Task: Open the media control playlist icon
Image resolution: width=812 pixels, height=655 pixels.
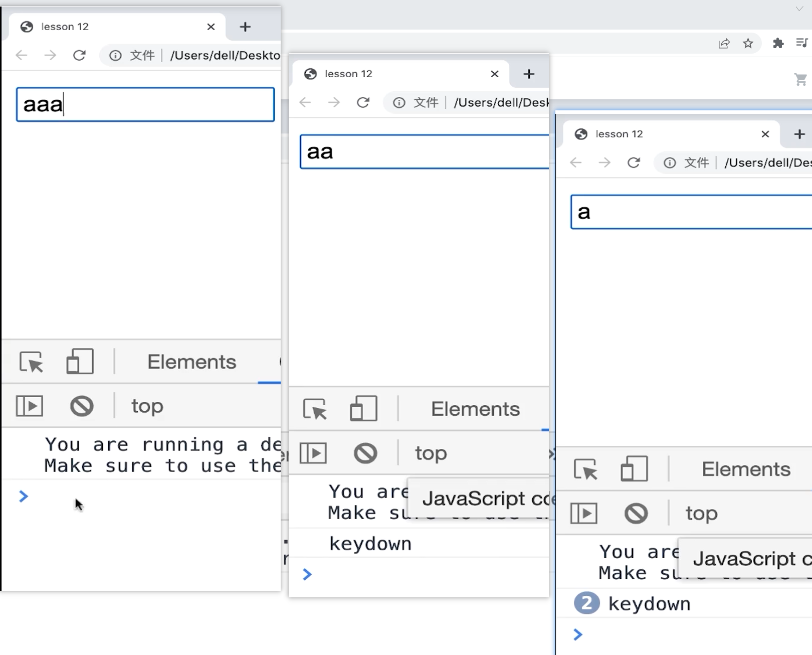Action: pos(802,43)
